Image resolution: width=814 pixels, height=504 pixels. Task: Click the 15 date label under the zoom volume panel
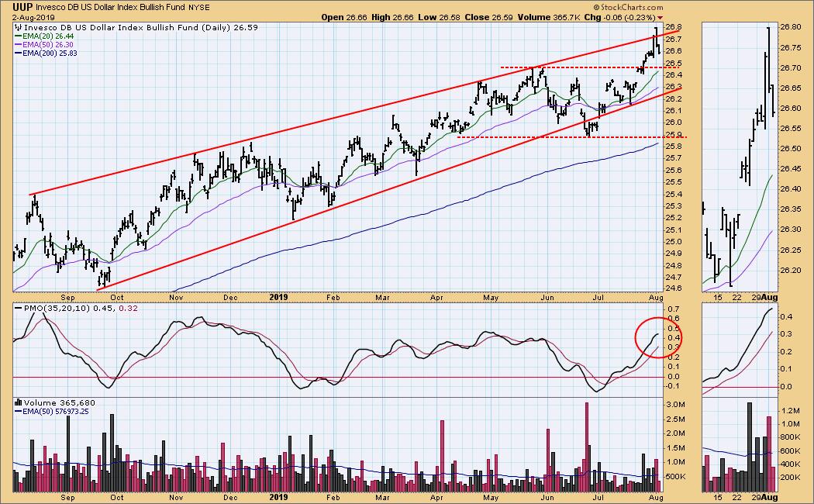point(718,497)
